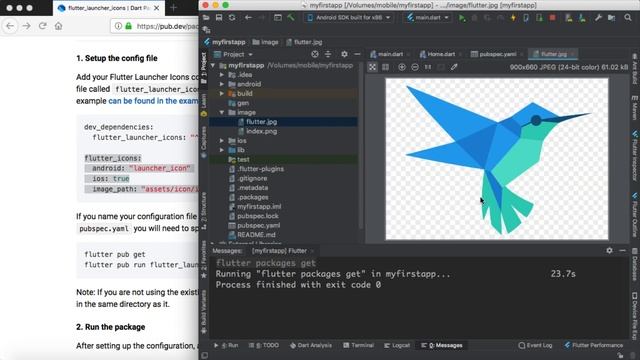
Task: Expand the android folder arrow
Action: coord(222,84)
